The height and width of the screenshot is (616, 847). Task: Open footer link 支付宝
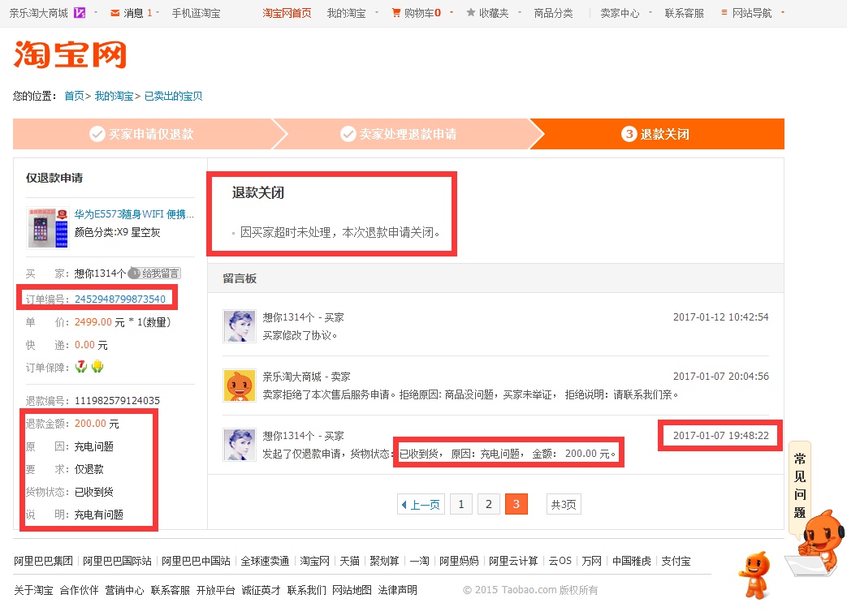(676, 561)
